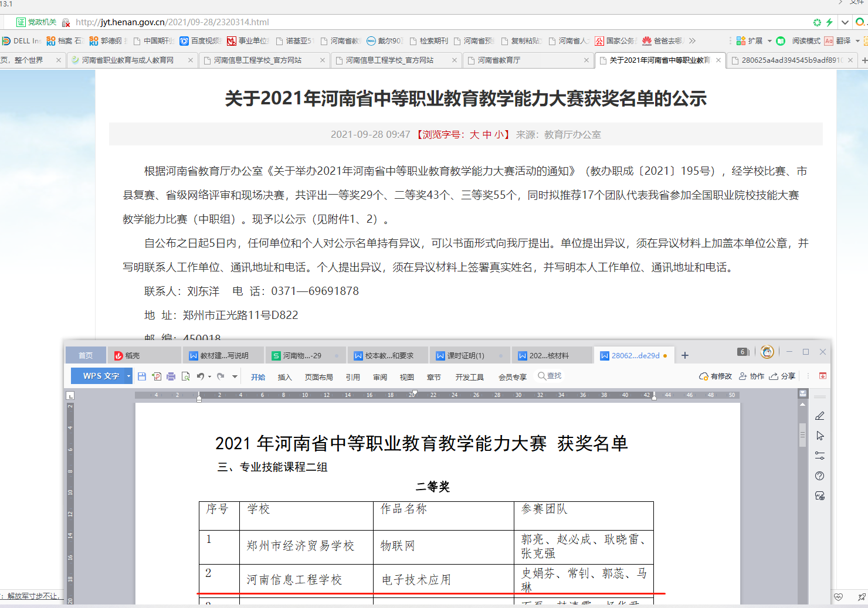Toggle the ruler display button above scrollbar
The width and height of the screenshot is (868, 608).
point(803,393)
